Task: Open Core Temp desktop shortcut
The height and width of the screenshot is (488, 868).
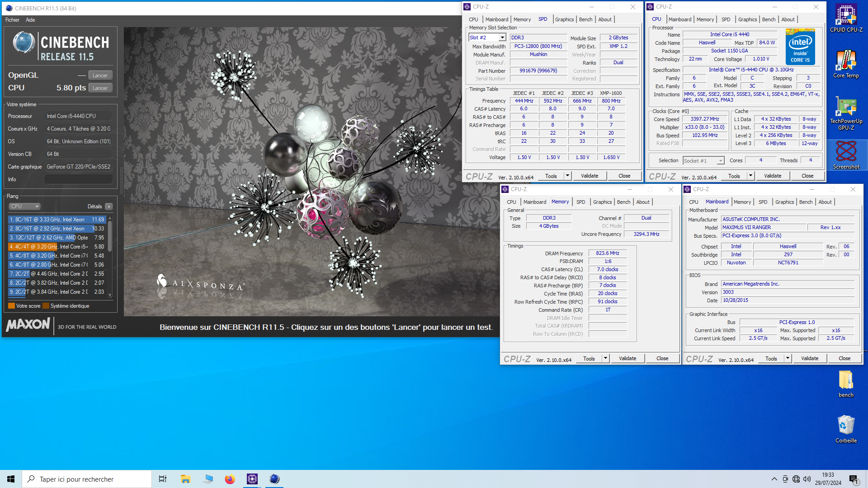Action: point(846,64)
